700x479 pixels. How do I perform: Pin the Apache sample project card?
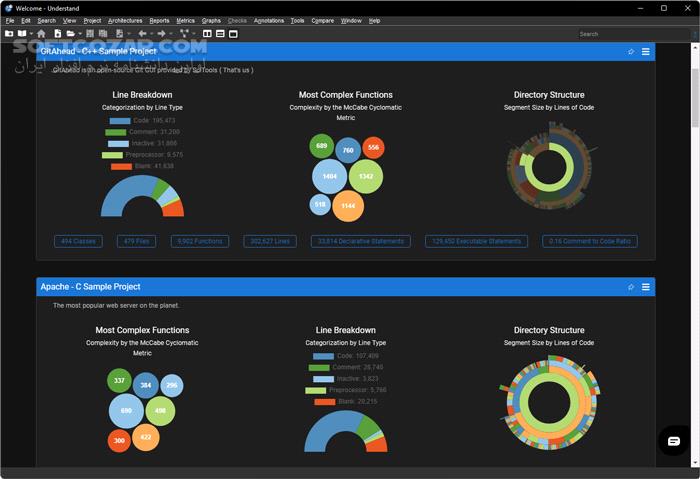[x=631, y=287]
